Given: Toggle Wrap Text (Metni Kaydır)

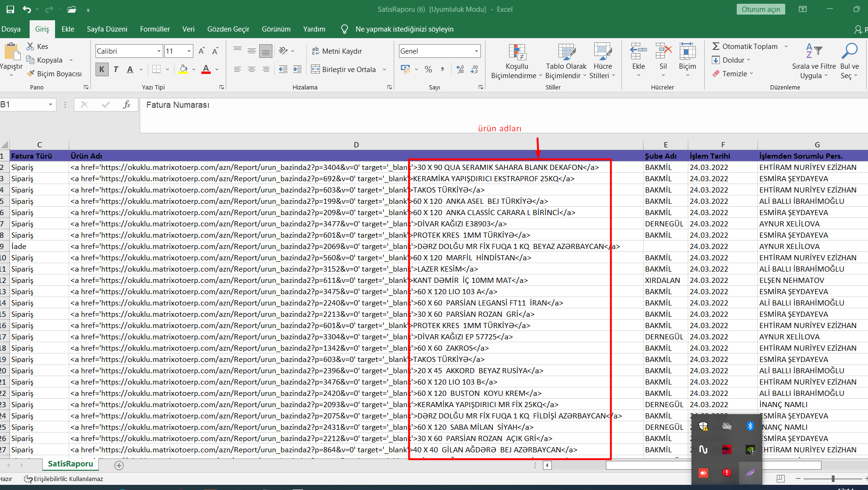Looking at the screenshot, I should pyautogui.click(x=337, y=51).
